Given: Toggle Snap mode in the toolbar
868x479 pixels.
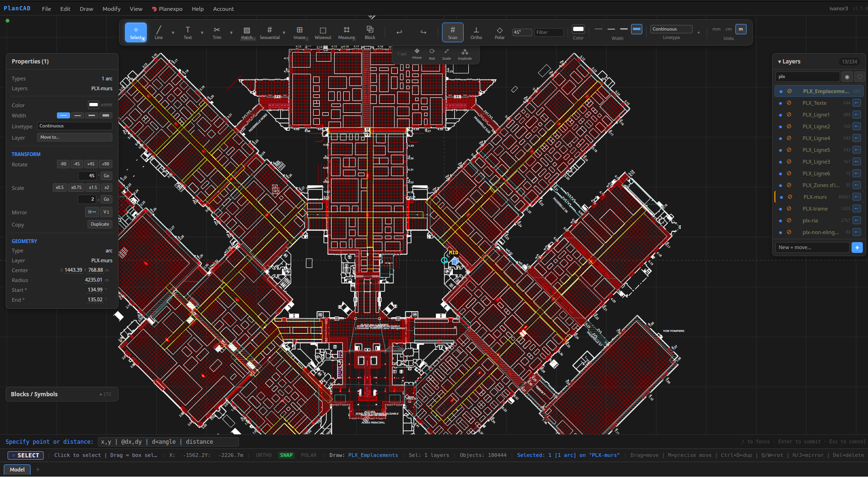Looking at the screenshot, I should 452,32.
